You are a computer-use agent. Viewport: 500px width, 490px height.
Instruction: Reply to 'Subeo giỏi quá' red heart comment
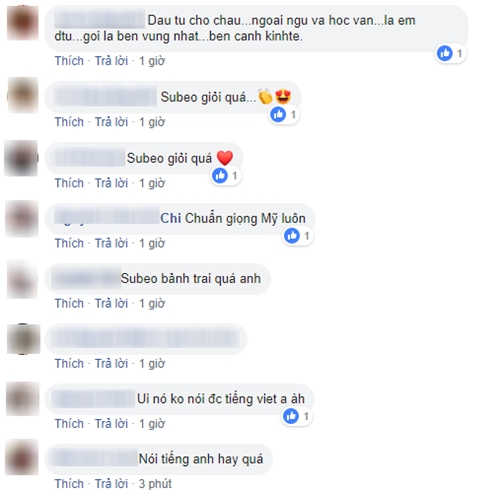click(112, 183)
